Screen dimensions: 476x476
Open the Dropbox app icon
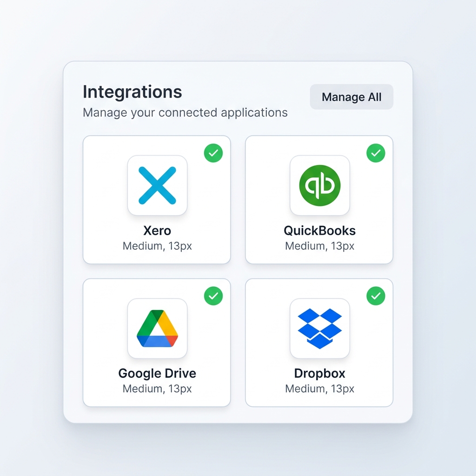320,329
